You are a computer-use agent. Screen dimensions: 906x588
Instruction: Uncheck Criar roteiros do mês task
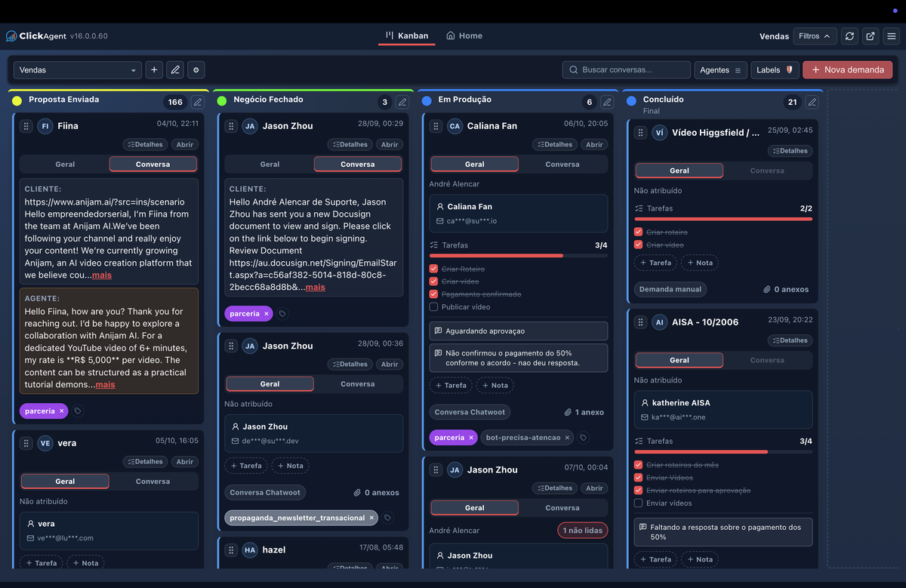tap(638, 465)
